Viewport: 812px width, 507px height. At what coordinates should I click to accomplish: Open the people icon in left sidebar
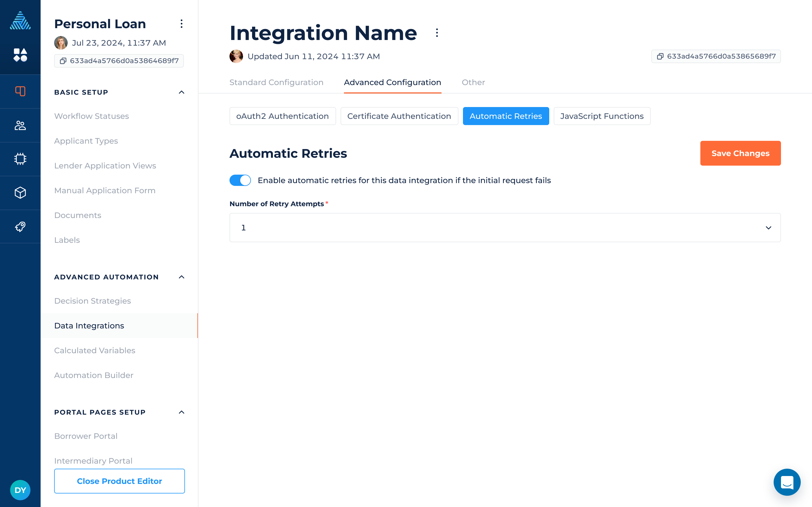[20, 125]
